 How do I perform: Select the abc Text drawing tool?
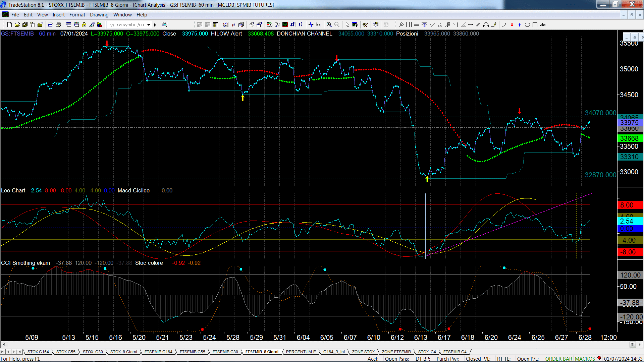point(543,24)
